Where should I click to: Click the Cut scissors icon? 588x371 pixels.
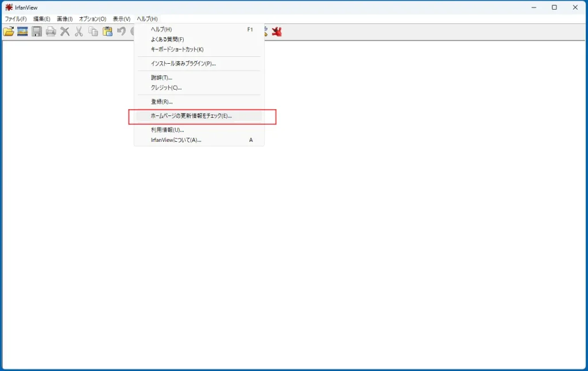pos(79,32)
